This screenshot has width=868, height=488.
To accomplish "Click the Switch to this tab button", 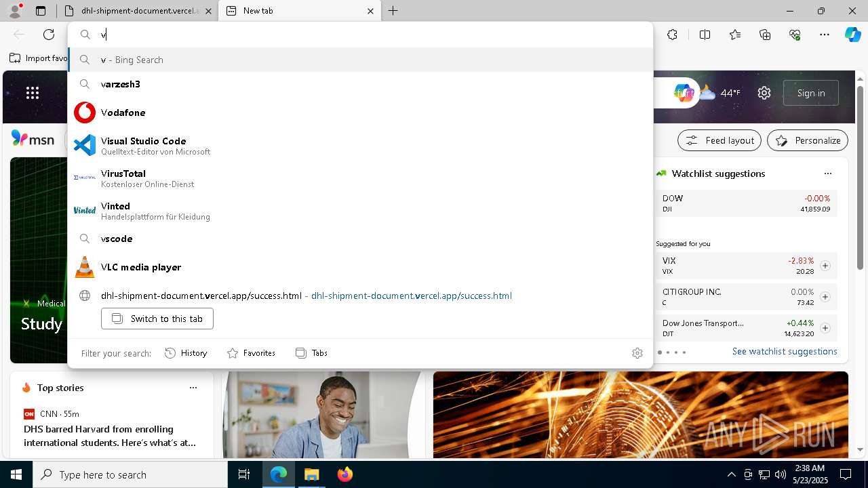I will (x=157, y=319).
